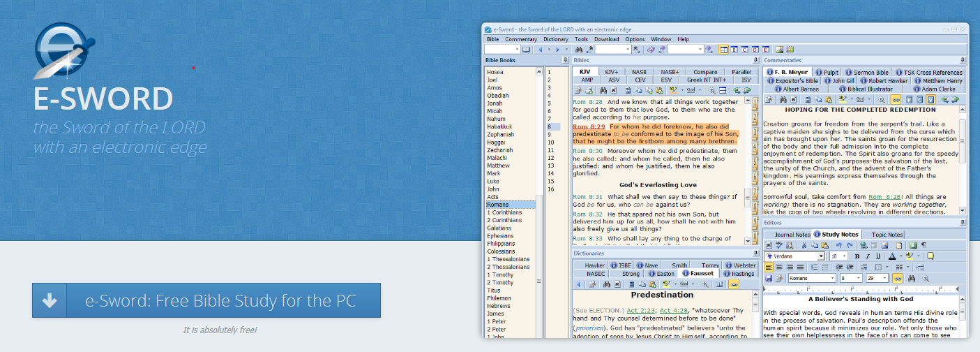Viewport: 980px width, 352px height.
Task: Click the binoculars search icon in main toolbar
Action: pos(579,50)
